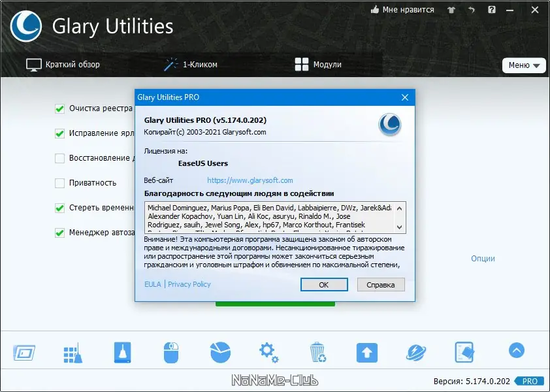The height and width of the screenshot is (392, 550).
Task: Open the EULA link
Action: 153,284
